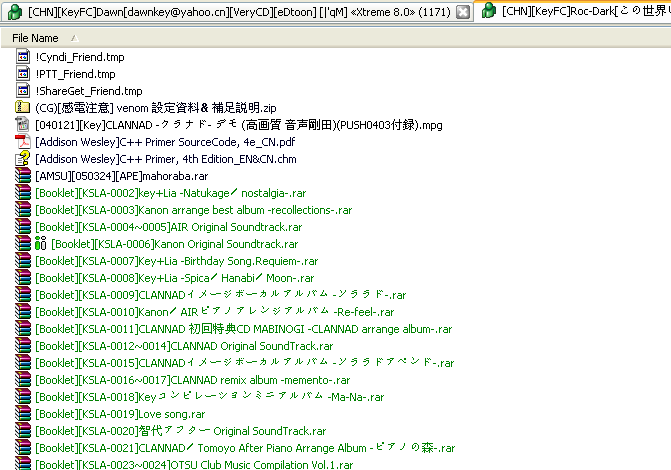Image resolution: width=671 pixels, height=470 pixels.
Task: Click the !ShareGet_Friend.tmp file icon
Action: pos(23,91)
